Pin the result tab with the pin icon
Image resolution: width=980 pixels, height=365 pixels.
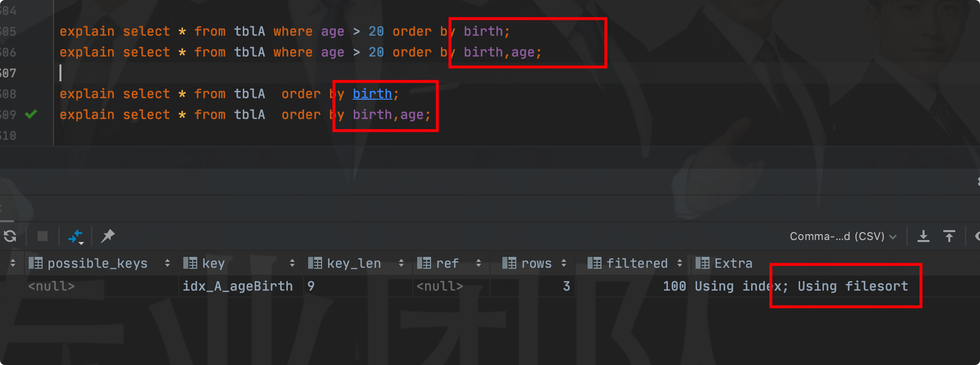pyautogui.click(x=108, y=236)
